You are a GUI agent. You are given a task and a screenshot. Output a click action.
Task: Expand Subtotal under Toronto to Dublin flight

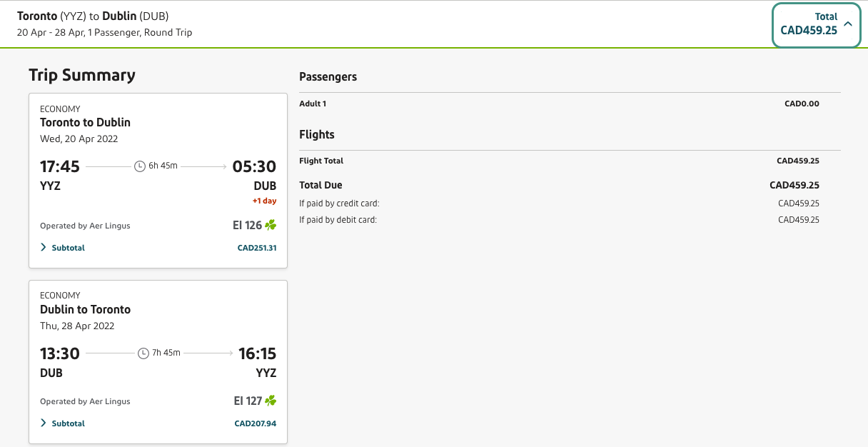pyautogui.click(x=63, y=248)
